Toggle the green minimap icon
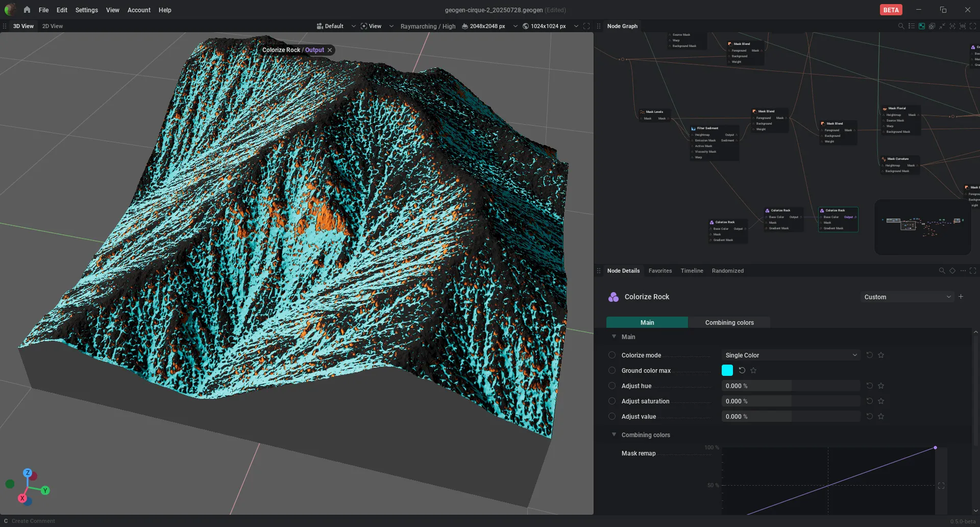 coord(922,26)
